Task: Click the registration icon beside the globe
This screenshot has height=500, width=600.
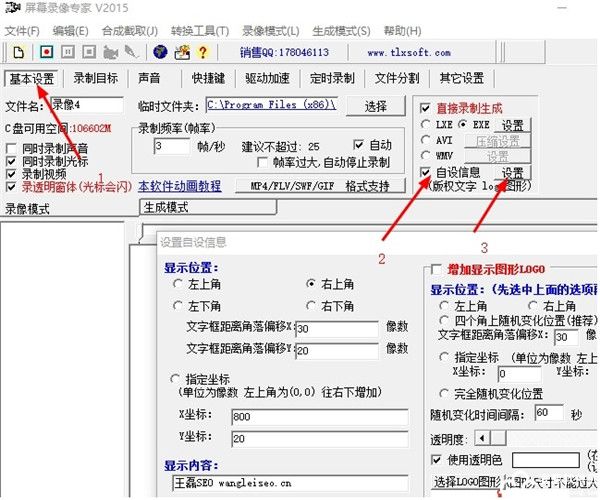Action: (x=181, y=52)
